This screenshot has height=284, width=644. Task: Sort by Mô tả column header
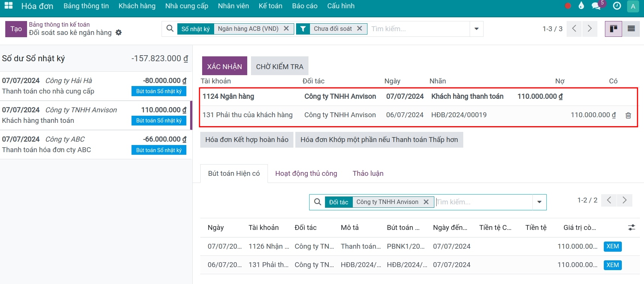tap(350, 228)
